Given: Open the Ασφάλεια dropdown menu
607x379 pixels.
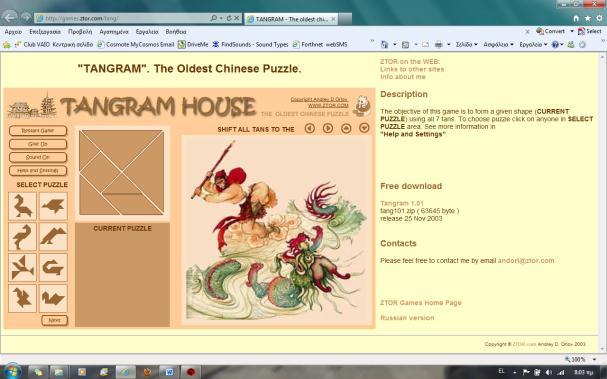Looking at the screenshot, I should (498, 45).
